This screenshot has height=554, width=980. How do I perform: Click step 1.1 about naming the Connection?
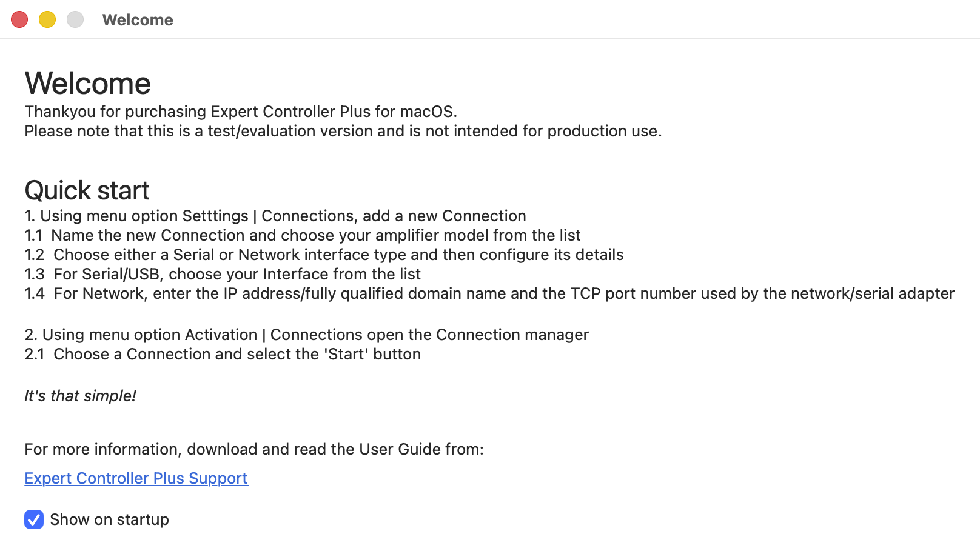(x=303, y=235)
